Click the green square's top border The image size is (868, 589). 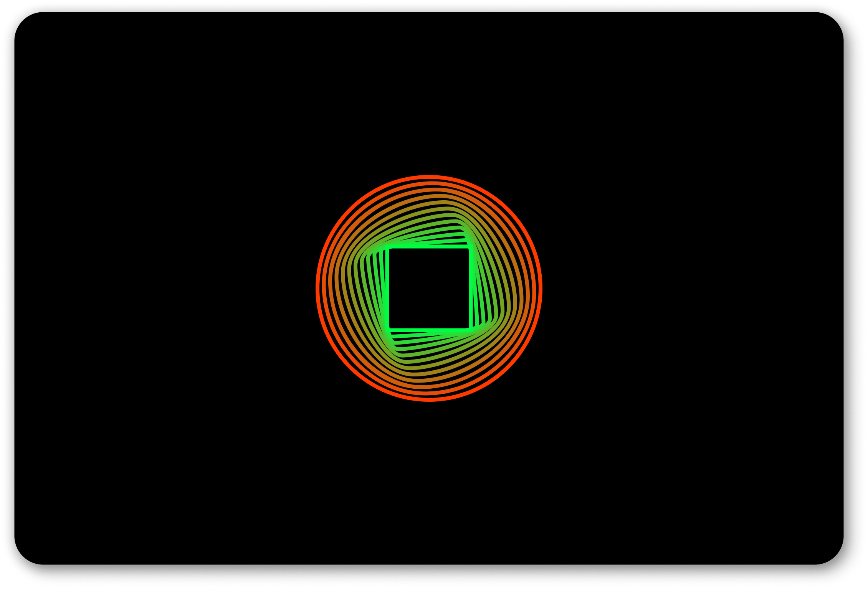tap(429, 246)
